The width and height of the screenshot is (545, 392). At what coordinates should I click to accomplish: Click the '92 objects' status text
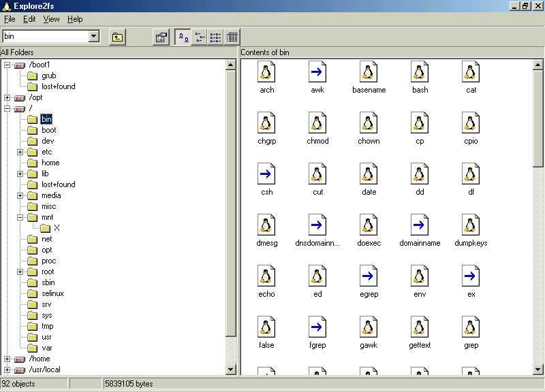(18, 384)
